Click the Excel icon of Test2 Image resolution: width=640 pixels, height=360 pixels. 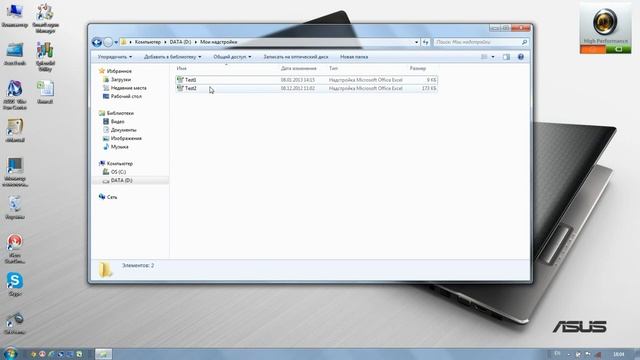[x=180, y=88]
